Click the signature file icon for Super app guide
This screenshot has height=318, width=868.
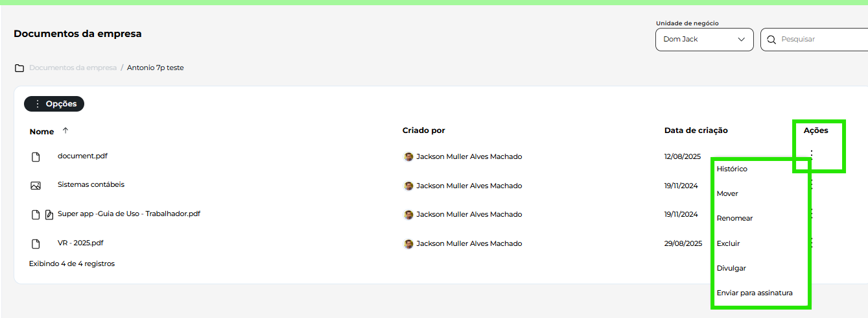49,215
